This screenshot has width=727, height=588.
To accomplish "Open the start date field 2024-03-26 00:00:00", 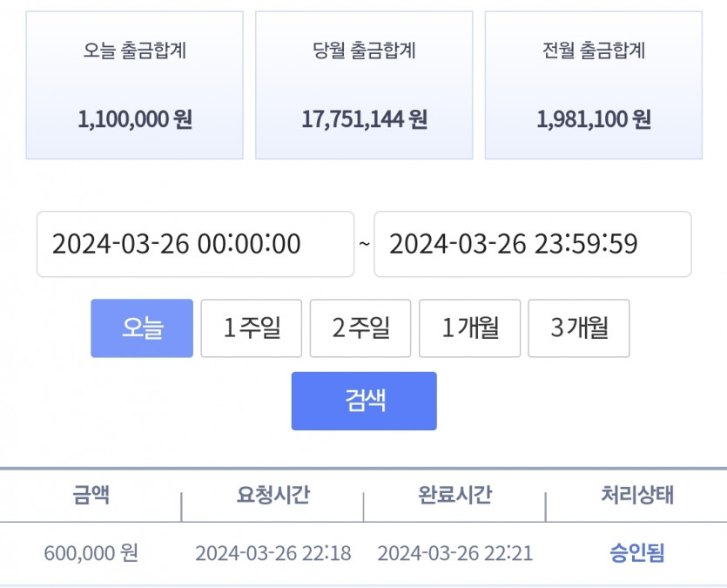I will [x=195, y=244].
